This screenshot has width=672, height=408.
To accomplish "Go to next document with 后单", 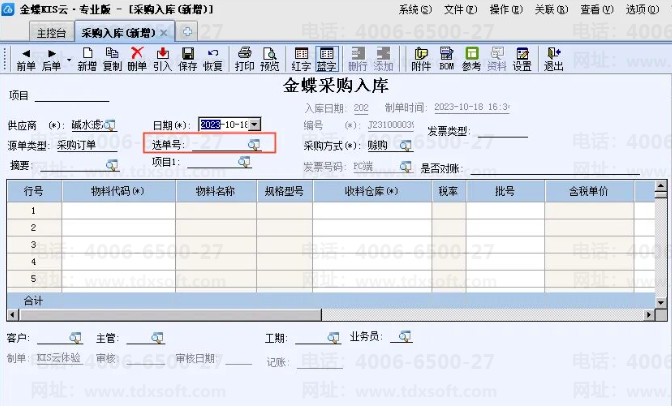I will 51,59.
